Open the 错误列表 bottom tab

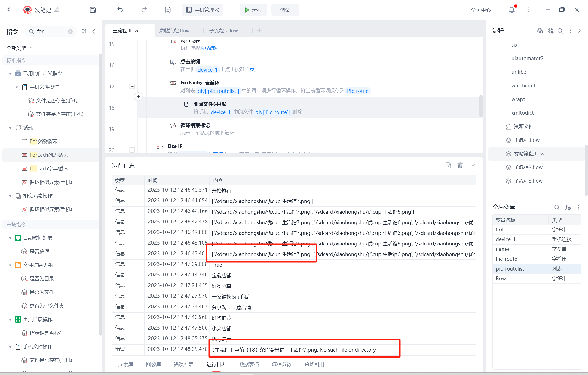click(x=184, y=364)
